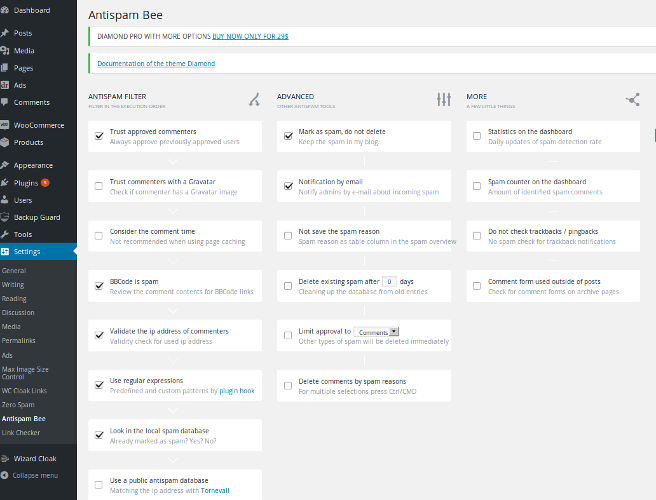Click the days number field for spam deletion
Screen dimensions: 656x500
390,282
